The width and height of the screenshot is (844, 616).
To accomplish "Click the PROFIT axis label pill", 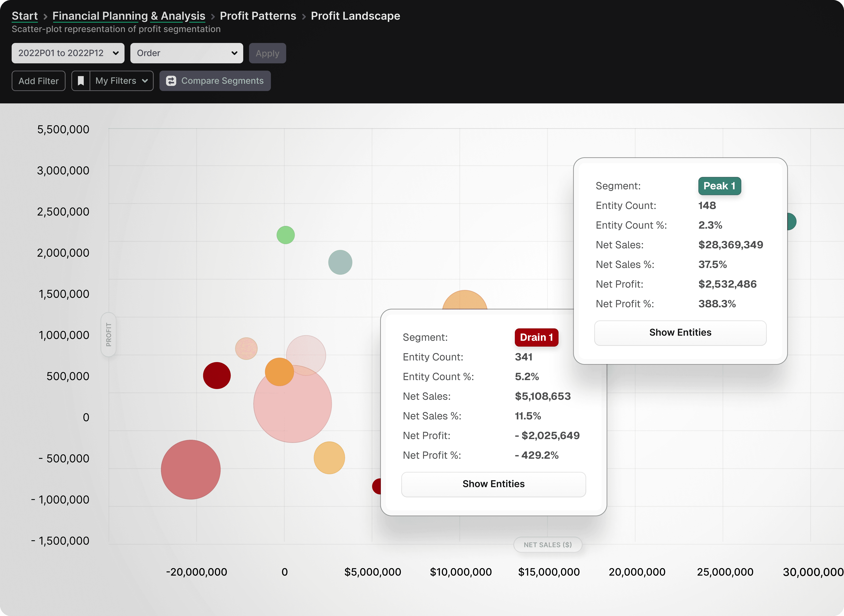I will pyautogui.click(x=109, y=334).
